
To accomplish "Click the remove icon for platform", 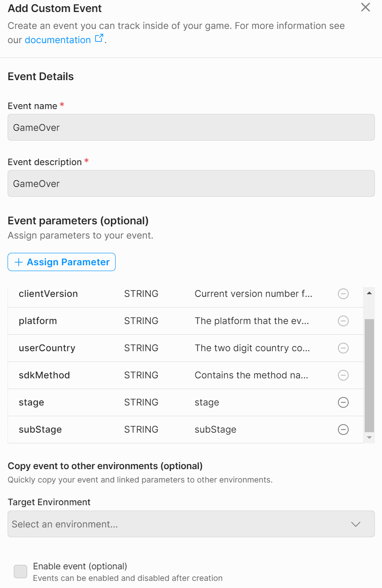I will pos(343,321).
